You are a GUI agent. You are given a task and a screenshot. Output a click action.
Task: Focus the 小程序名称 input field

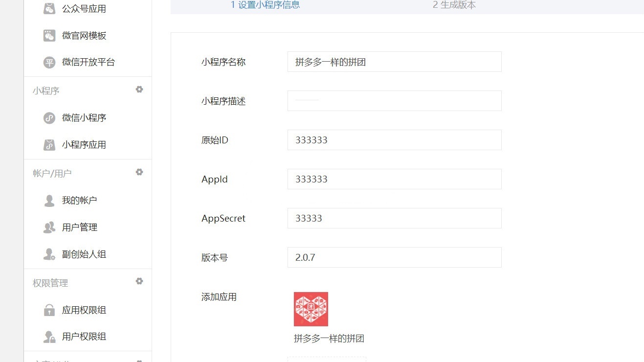(395, 62)
